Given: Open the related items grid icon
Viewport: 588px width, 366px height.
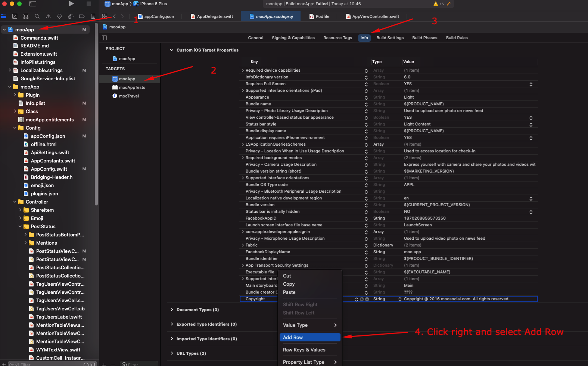Looking at the screenshot, I should 105,16.
